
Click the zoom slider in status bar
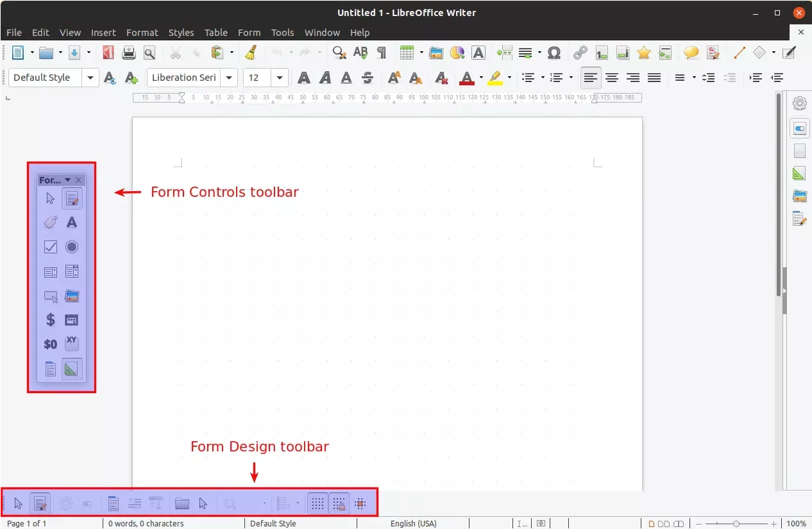pyautogui.click(x=736, y=523)
